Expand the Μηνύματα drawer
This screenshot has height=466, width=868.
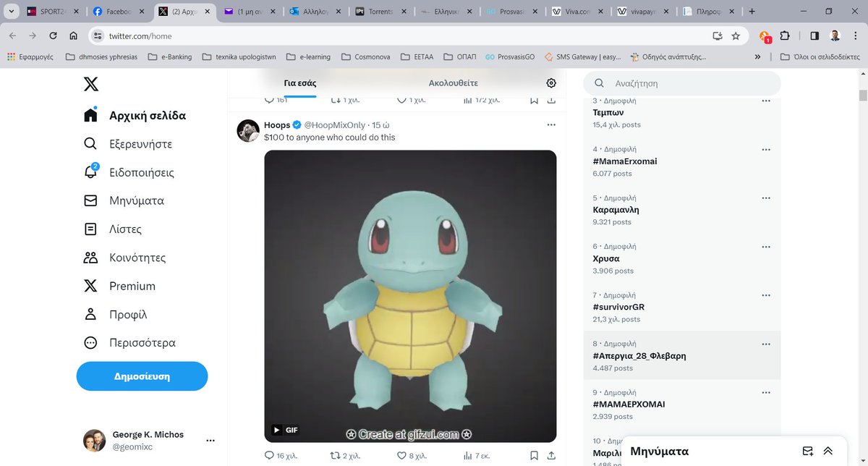tap(828, 451)
